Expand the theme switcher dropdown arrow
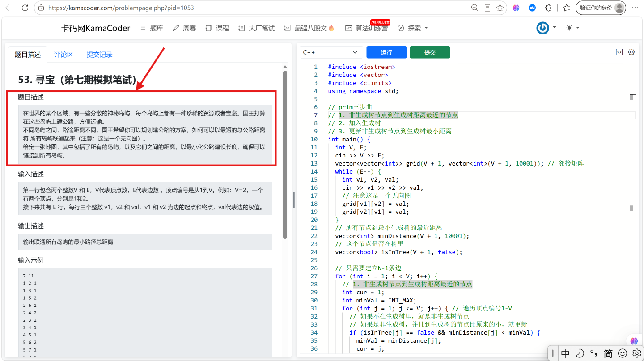This screenshot has width=644, height=361. 578,28
